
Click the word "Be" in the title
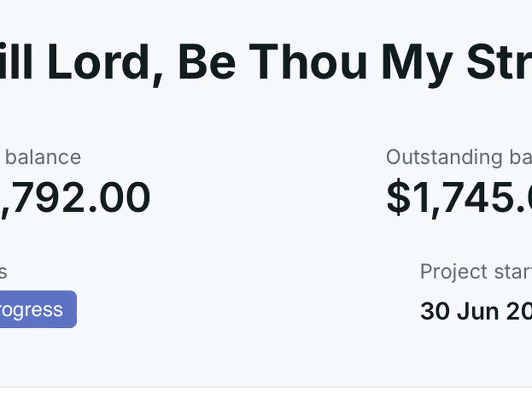[x=206, y=63]
